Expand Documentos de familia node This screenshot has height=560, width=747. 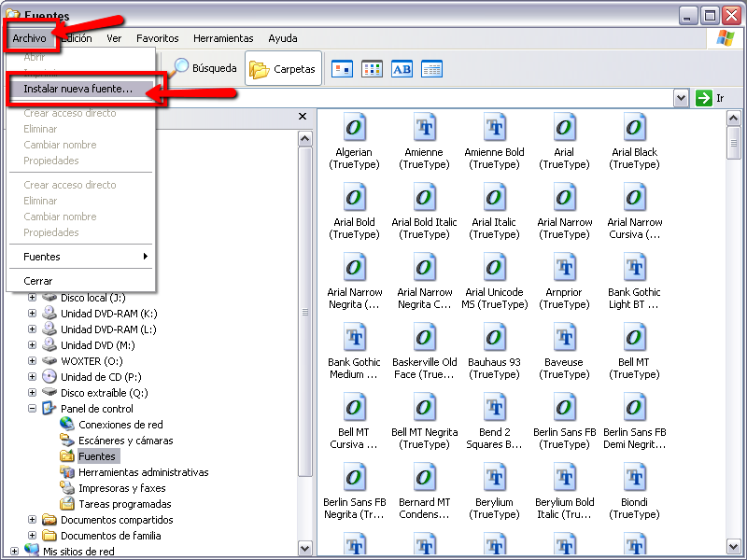click(32, 536)
